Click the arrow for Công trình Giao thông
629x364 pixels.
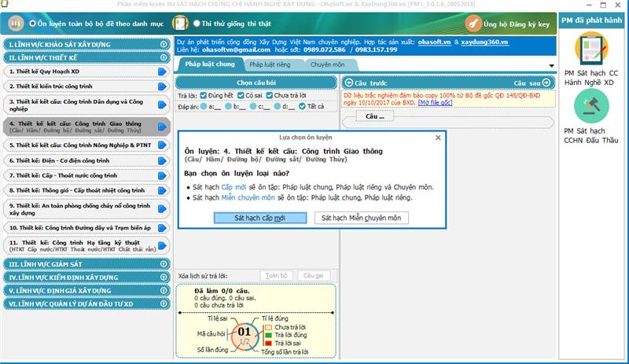162,127
